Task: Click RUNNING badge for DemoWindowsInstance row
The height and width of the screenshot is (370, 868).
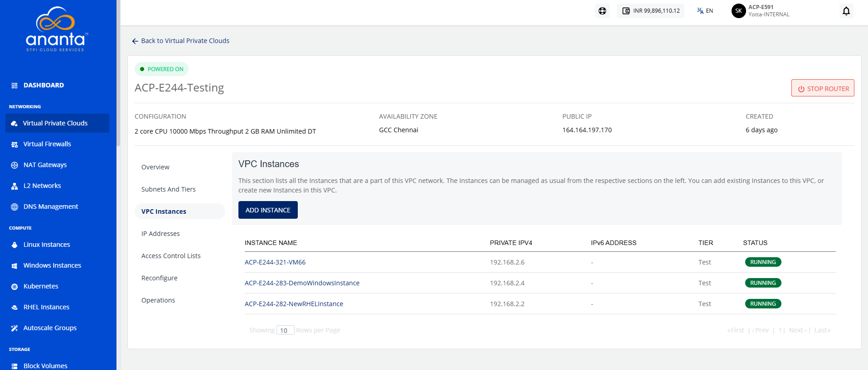Action: (763, 283)
